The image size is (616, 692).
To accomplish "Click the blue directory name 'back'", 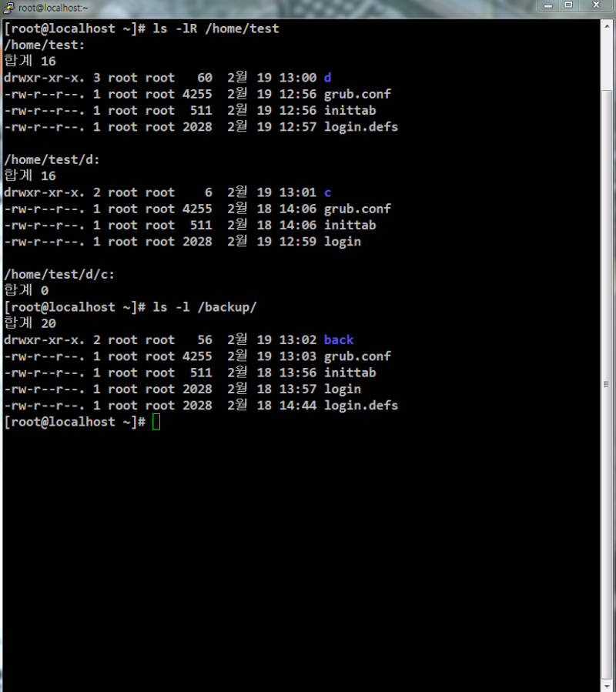I will point(339,339).
